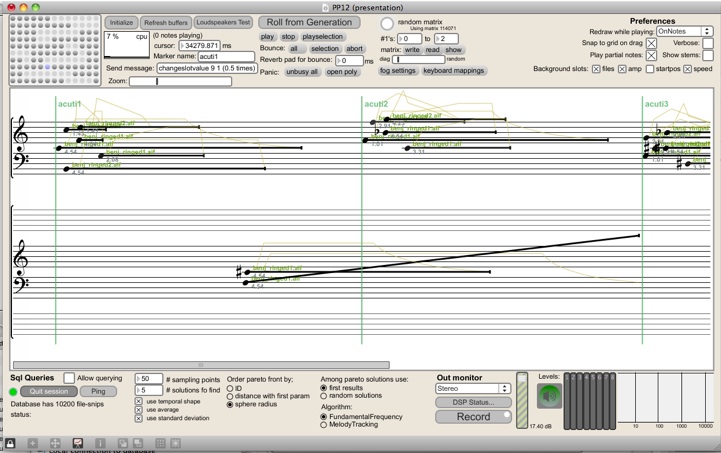This screenshot has height=453, width=721.
Task: Enable background slot startpos checkbox
Action: click(x=650, y=69)
